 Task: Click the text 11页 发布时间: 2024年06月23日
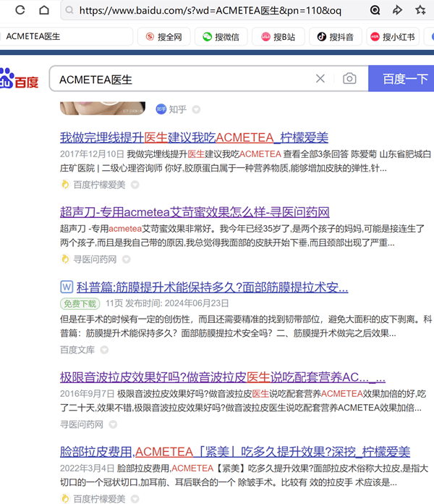point(167,303)
